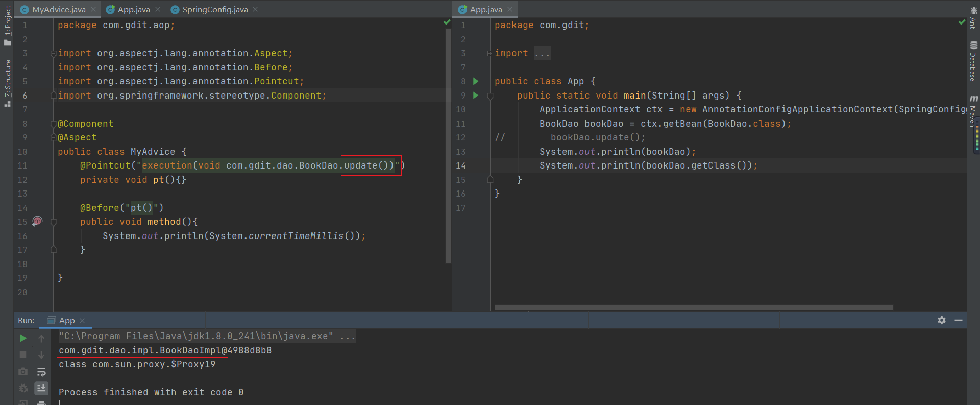Click the collapsed java.exe command line

point(207,336)
